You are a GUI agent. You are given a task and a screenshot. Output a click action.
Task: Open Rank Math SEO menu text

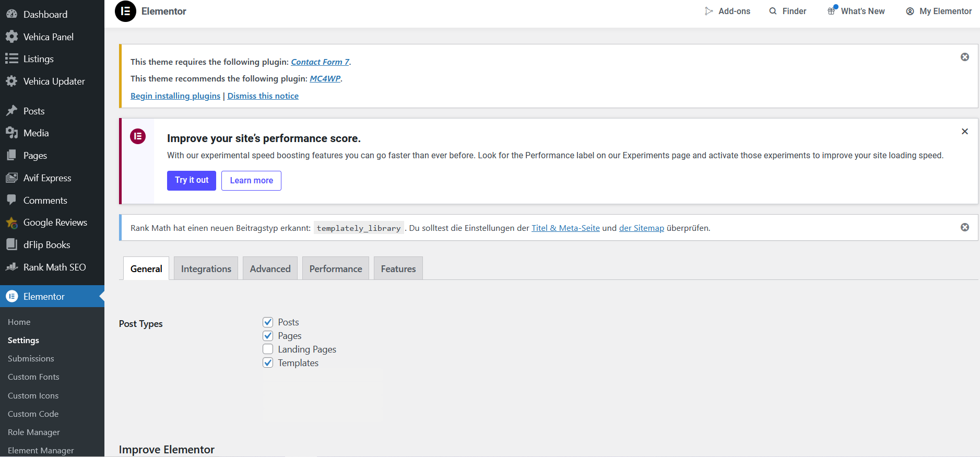[55, 267]
